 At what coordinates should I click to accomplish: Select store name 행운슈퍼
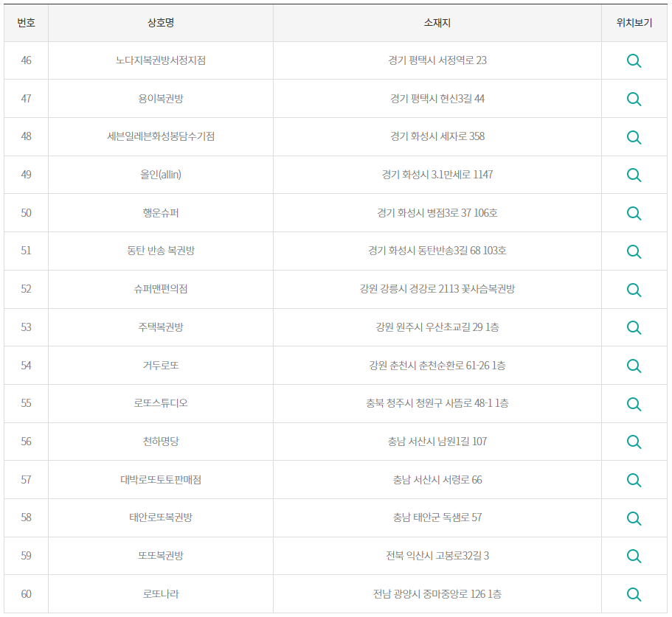(161, 213)
